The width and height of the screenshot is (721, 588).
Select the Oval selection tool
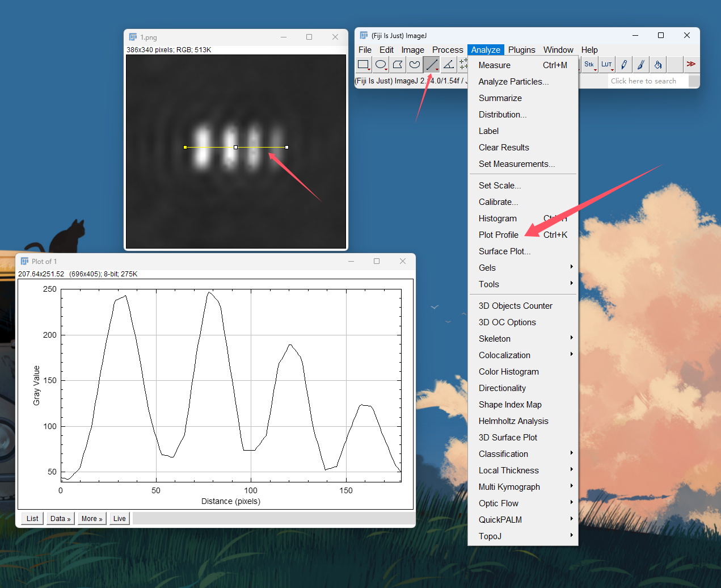tap(381, 65)
